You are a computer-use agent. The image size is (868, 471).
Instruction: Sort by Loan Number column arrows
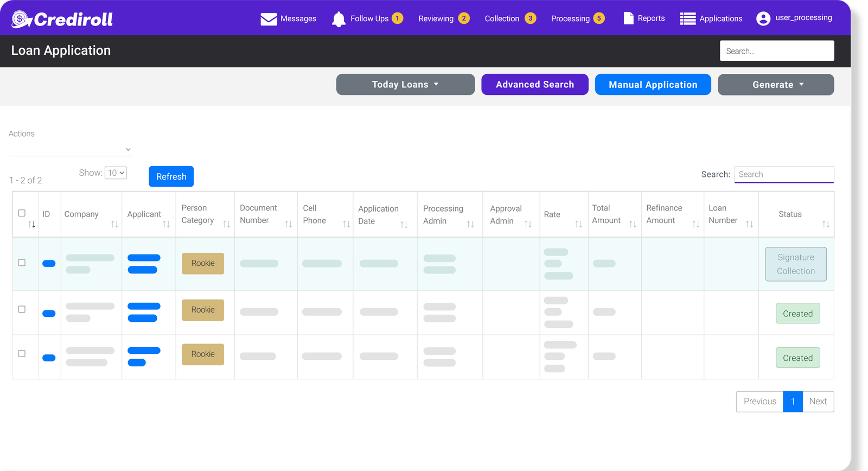[749, 224]
